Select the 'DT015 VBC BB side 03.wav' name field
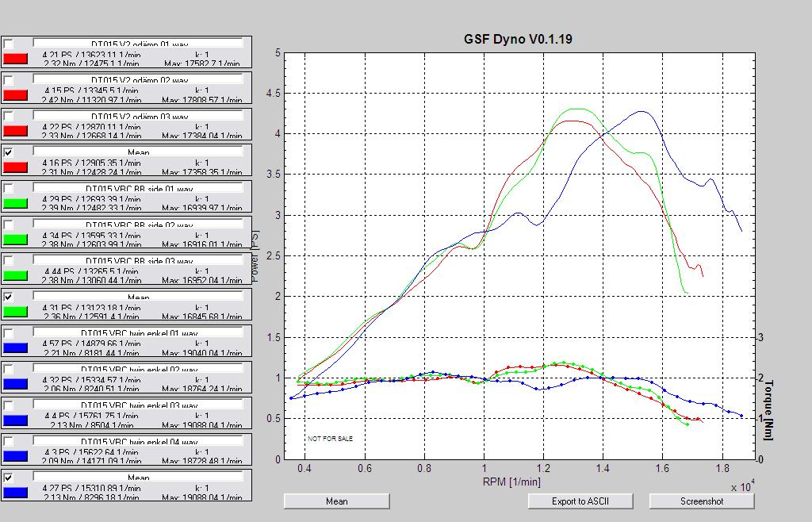This screenshot has width=812, height=522. (139, 260)
